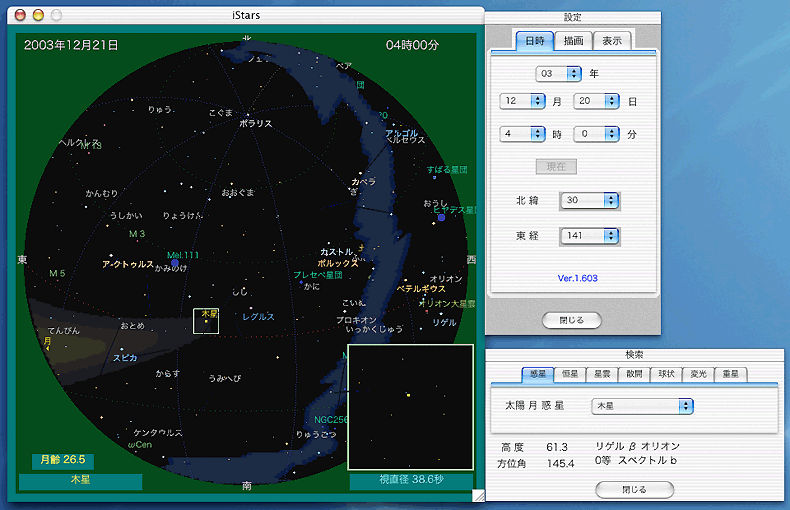Click the 方位角 value 145.4
790x510 pixels.
[560, 464]
